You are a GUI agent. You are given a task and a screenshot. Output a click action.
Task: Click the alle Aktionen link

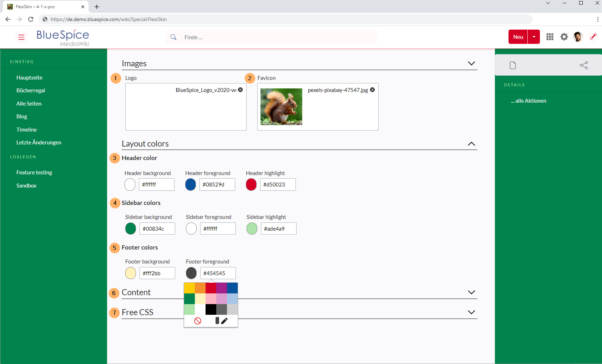pos(528,101)
